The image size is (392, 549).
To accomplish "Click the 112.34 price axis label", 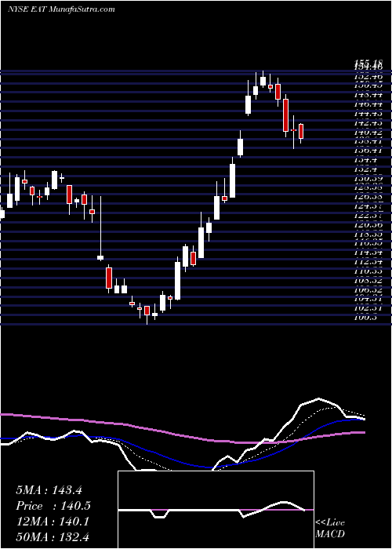I will click(x=368, y=261).
